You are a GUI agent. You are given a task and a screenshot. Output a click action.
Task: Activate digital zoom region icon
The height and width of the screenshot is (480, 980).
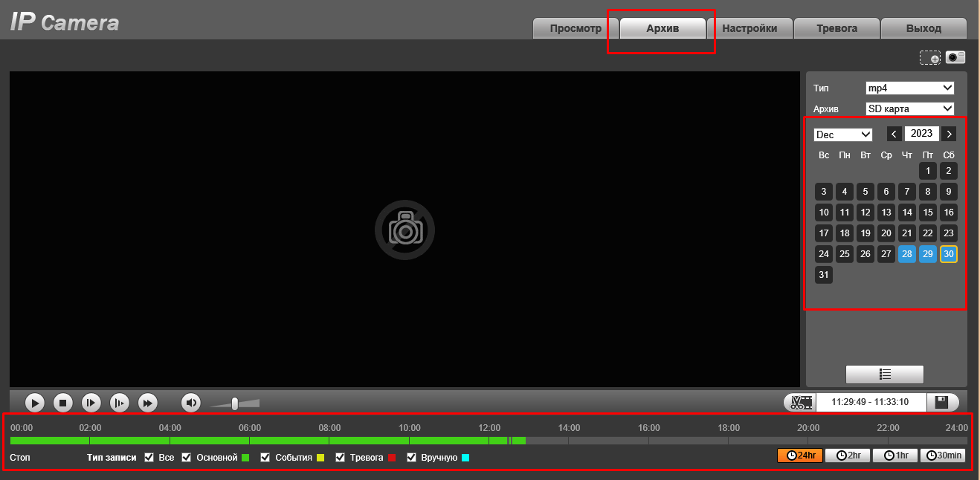930,58
